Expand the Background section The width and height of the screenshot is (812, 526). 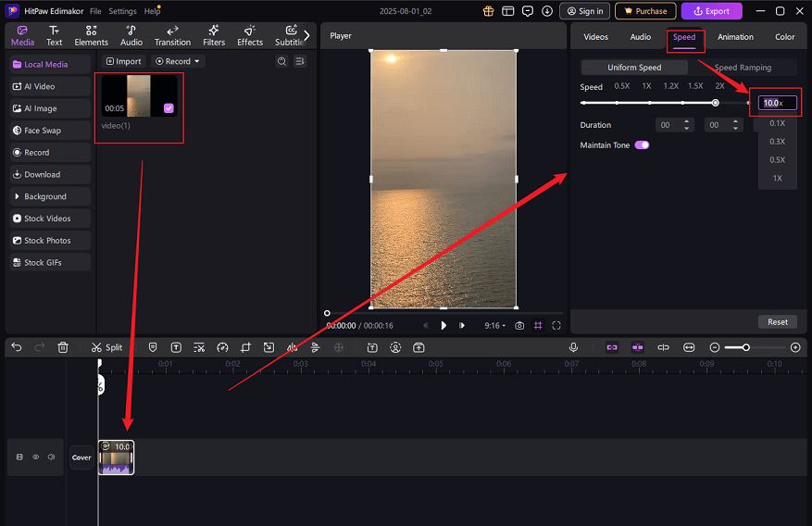coord(50,196)
